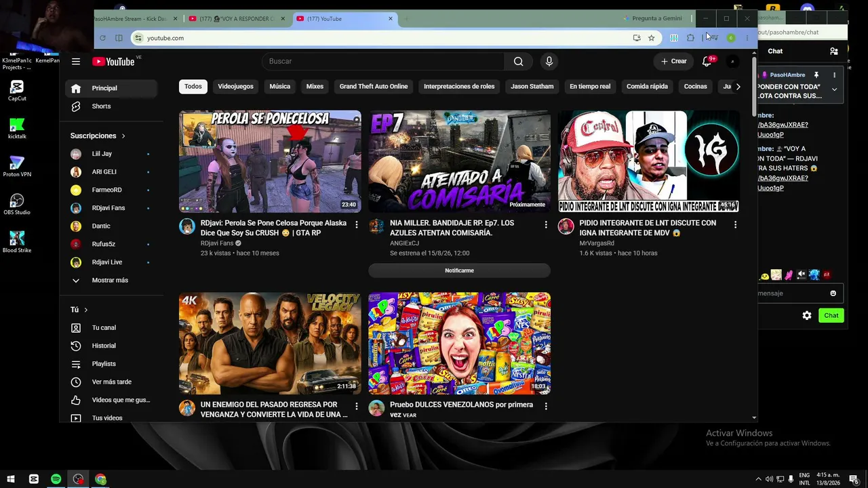Image resolution: width=868 pixels, height=488 pixels.
Task: Open Spotify from the taskbar
Action: tap(56, 479)
